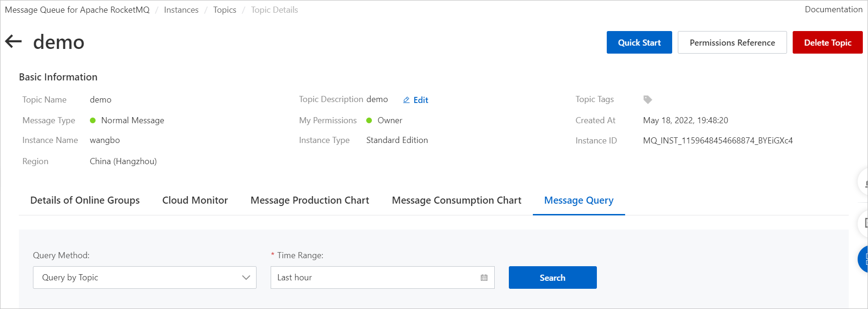
Task: Open the Cloud Monitor tab
Action: pos(195,200)
